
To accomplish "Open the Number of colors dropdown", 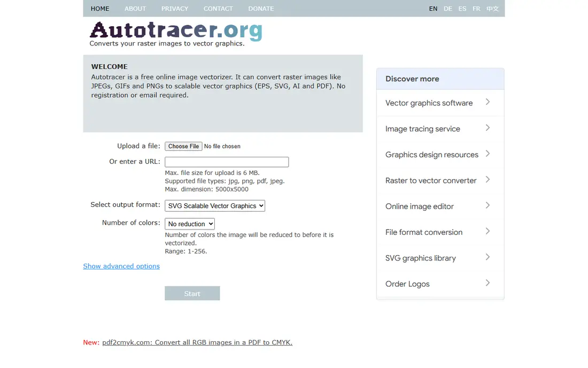I will tap(190, 224).
